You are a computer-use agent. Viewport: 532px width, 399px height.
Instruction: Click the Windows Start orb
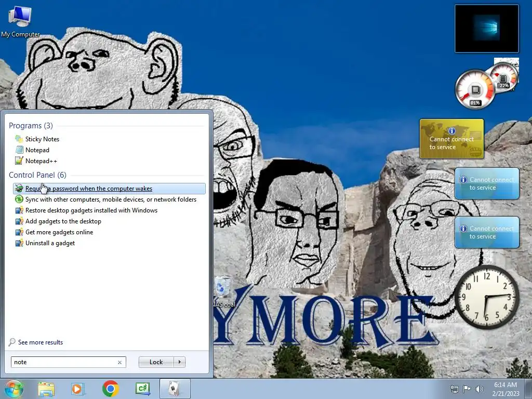(14, 389)
